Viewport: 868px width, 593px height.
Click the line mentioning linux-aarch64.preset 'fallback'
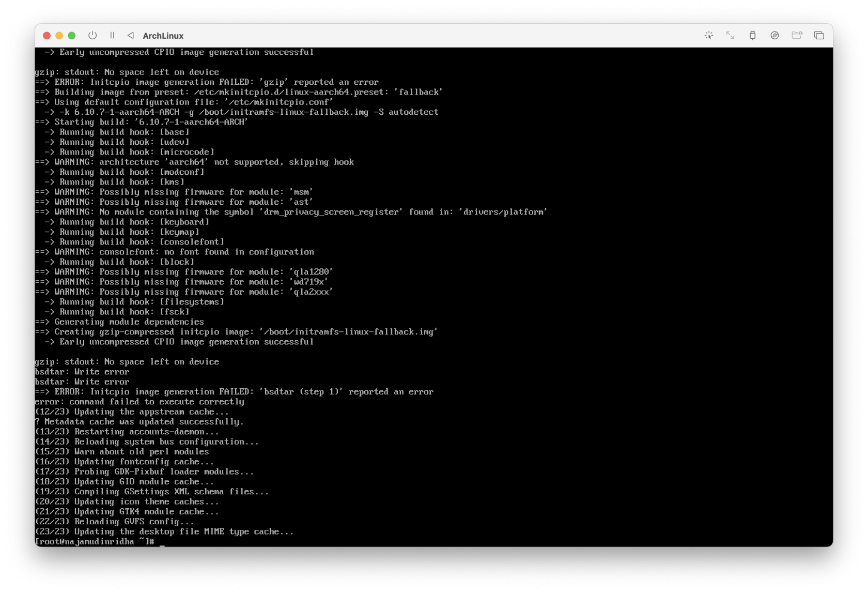[x=239, y=92]
